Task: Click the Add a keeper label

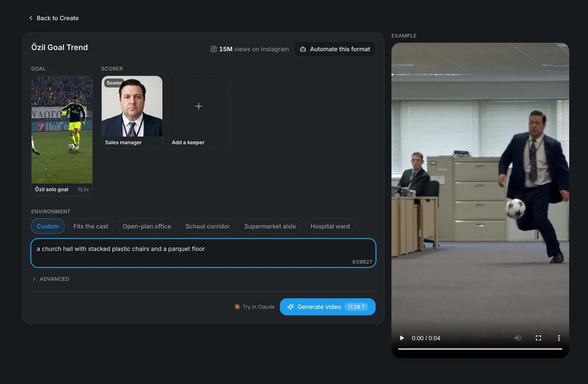Action: [x=188, y=142]
